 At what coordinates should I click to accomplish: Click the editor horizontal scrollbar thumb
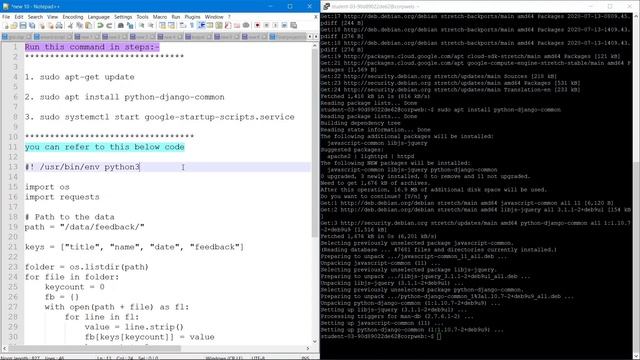coord(95,348)
